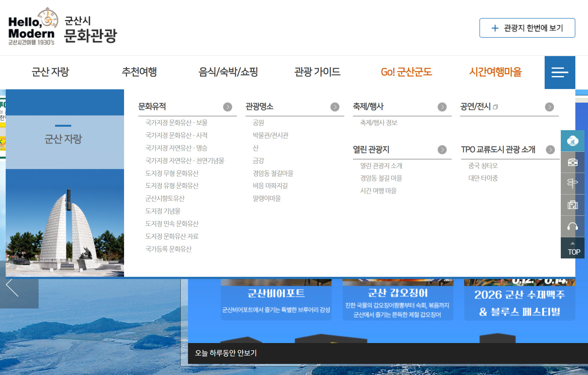The width and height of the screenshot is (588, 375).
Task: Expand 관광명소 section arrow
Action: coord(335,107)
